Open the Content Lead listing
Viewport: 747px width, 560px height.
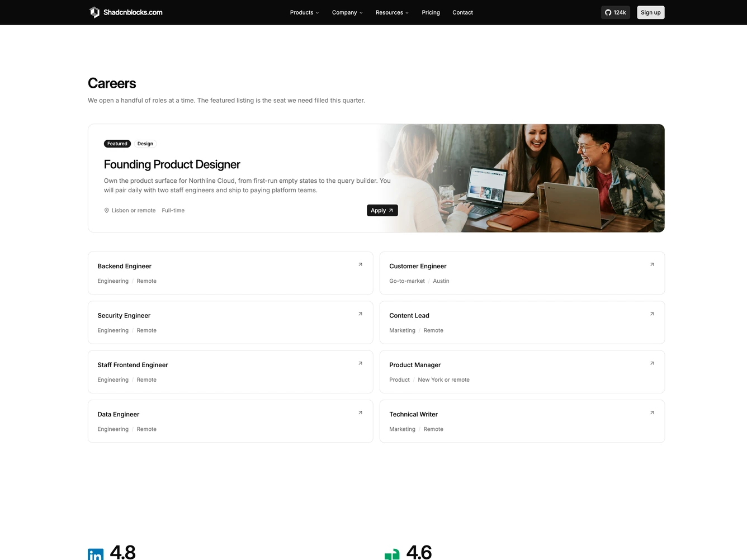522,322
